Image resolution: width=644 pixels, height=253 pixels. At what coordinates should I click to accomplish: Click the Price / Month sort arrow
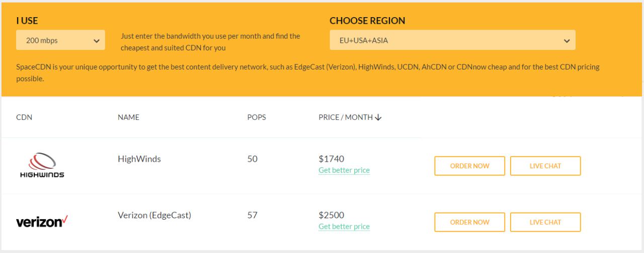click(378, 117)
